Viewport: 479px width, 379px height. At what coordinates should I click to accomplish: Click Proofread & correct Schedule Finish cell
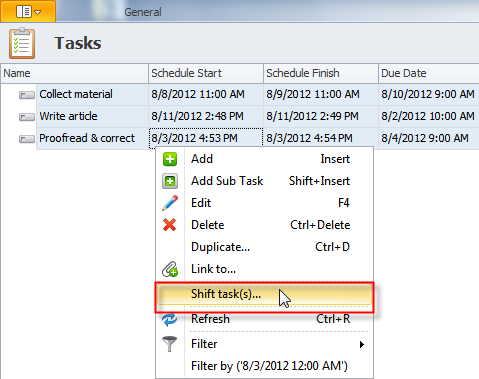[x=321, y=138]
